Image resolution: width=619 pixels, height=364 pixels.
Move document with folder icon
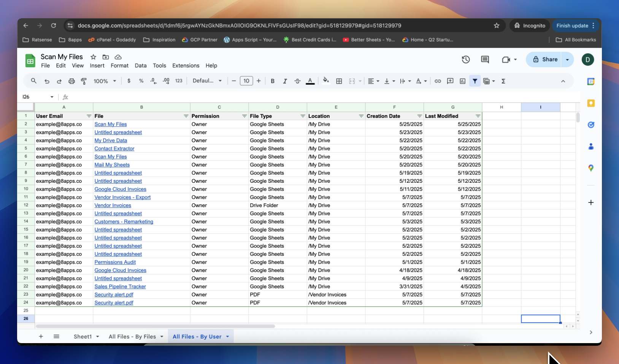(106, 57)
